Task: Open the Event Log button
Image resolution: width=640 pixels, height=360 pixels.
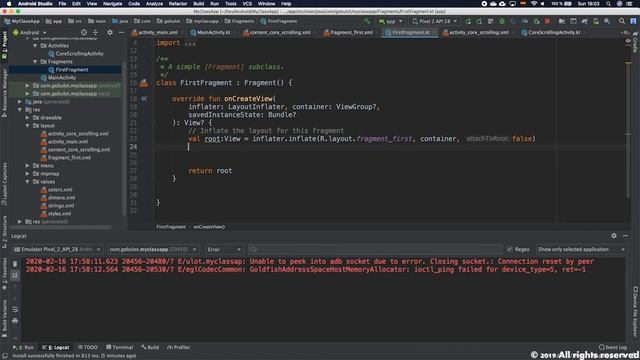Action: (613, 347)
